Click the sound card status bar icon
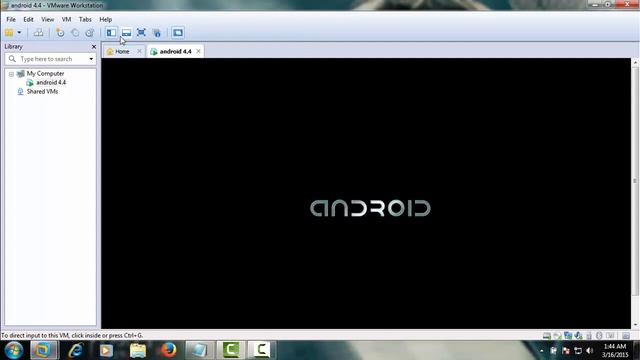This screenshot has width=640, height=360. (578, 336)
